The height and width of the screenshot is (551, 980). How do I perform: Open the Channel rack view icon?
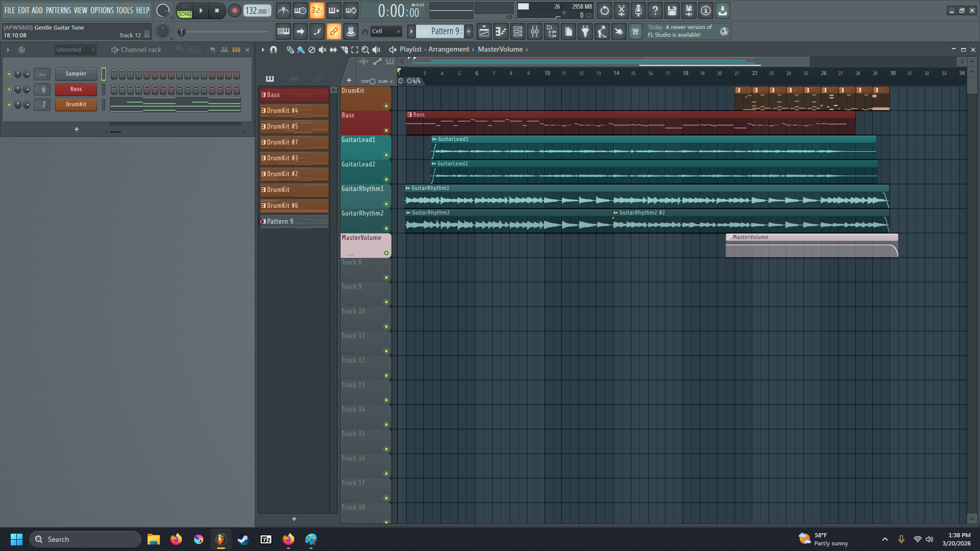click(x=518, y=32)
